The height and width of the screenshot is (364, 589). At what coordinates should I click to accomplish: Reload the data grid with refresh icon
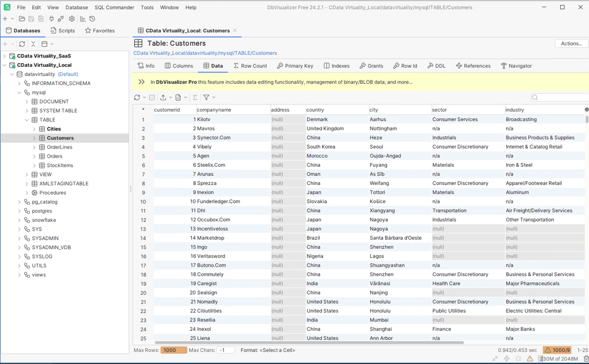(x=137, y=97)
